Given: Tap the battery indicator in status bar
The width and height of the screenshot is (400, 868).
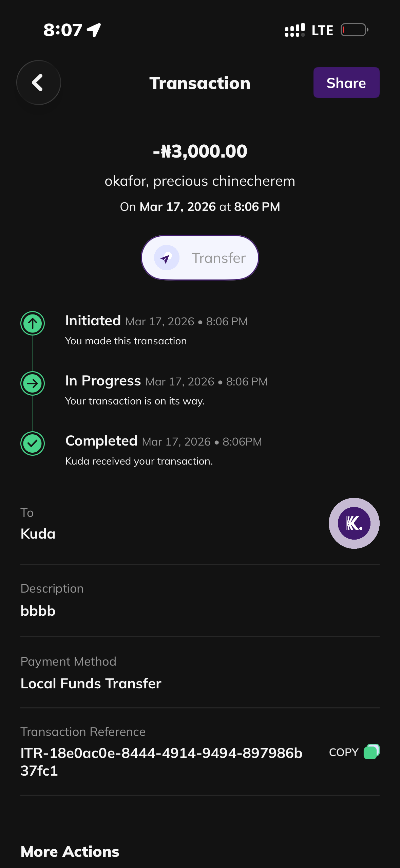Looking at the screenshot, I should click(x=354, y=30).
